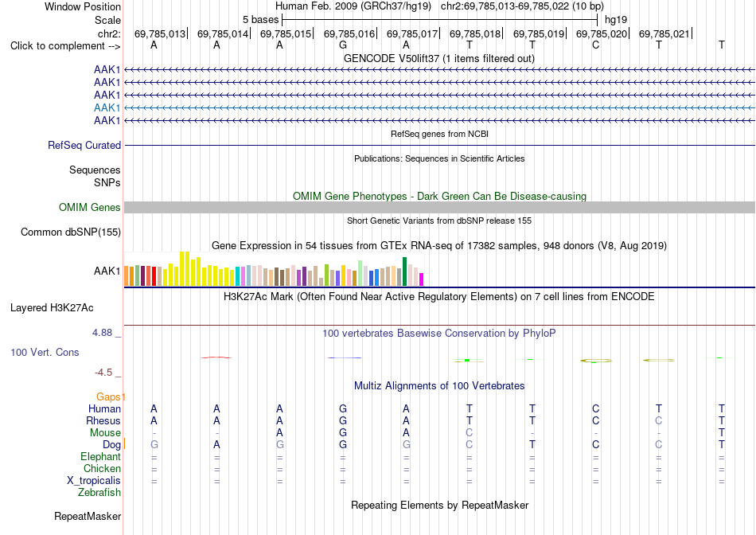Click the C base in the reference sequence row
Image resolution: width=756 pixels, height=535 pixels.
pyautogui.click(x=596, y=45)
